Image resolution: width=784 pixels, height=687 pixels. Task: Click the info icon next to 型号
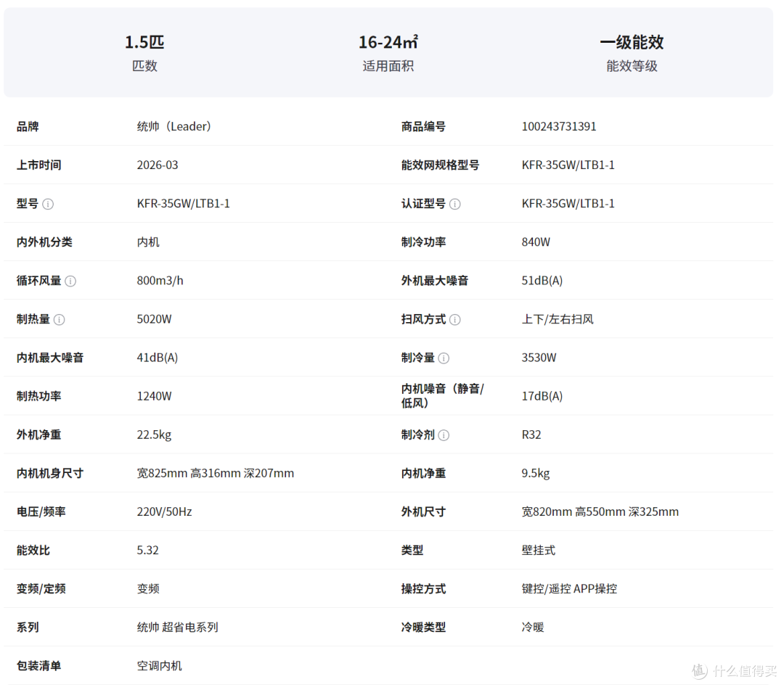pos(48,204)
